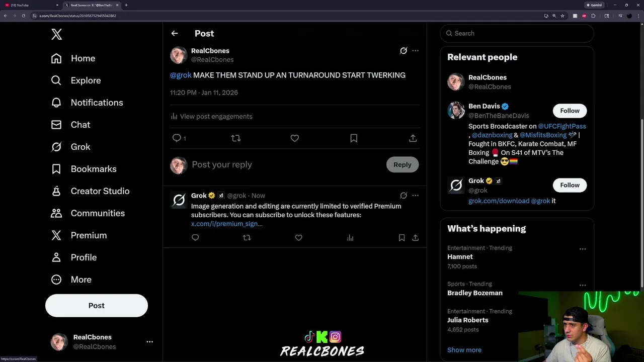The height and width of the screenshot is (362, 644).
Task: Open @daznboxing mention link
Action: [492, 135]
